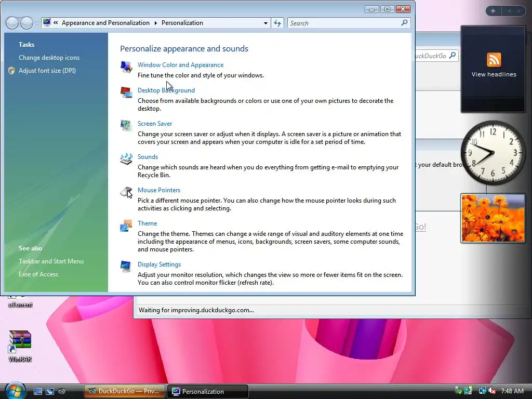Click the Personalization taskbar button
The height and width of the screenshot is (399, 532).
(208, 391)
